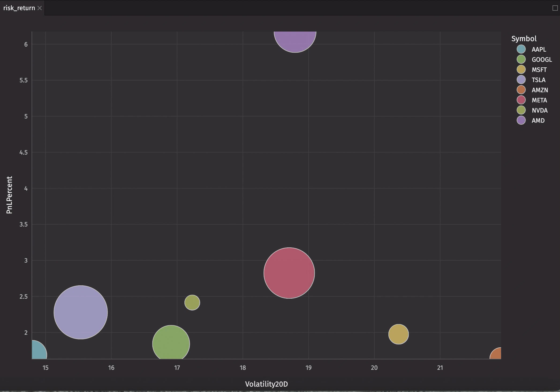Viewport: 560px width, 392px height.
Task: Toggle the AAPL series in the legend
Action: pyautogui.click(x=539, y=49)
